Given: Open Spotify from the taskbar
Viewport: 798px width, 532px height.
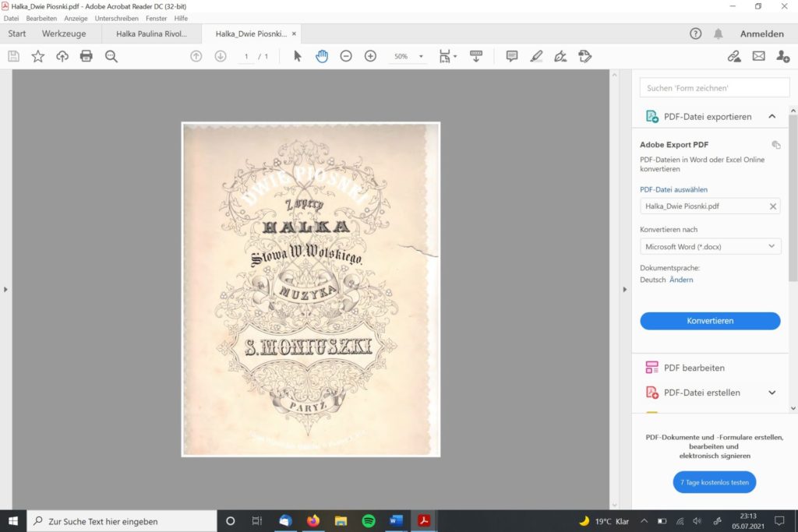Looking at the screenshot, I should (369, 521).
